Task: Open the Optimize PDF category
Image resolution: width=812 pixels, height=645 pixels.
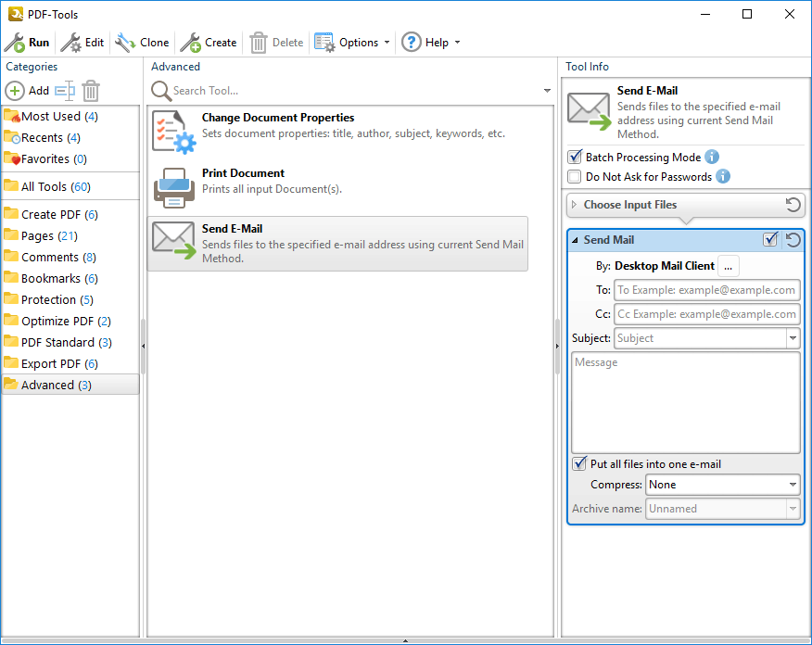Action: tap(70, 321)
